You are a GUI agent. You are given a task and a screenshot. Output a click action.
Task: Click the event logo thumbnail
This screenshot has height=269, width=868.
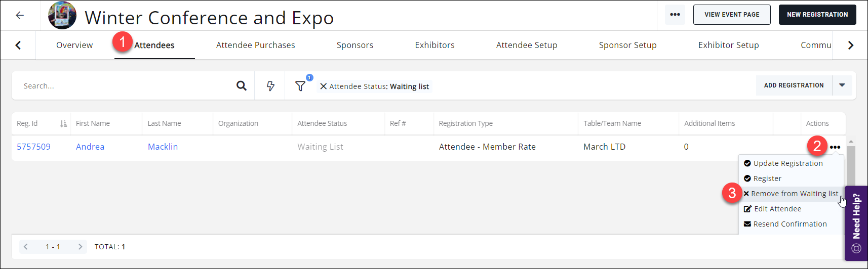click(x=62, y=15)
